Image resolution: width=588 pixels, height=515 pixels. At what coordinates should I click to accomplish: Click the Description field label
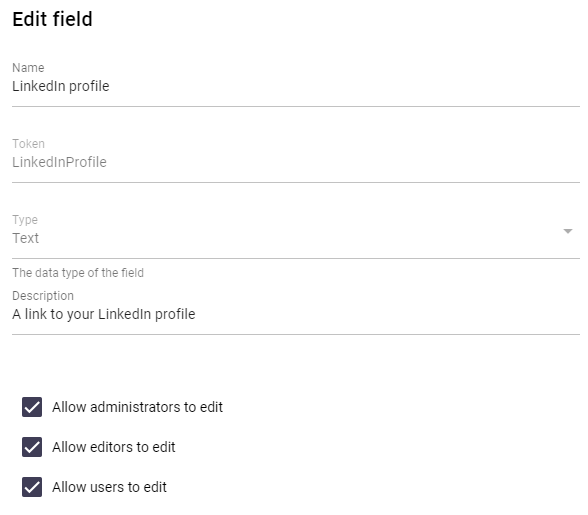[x=43, y=296]
